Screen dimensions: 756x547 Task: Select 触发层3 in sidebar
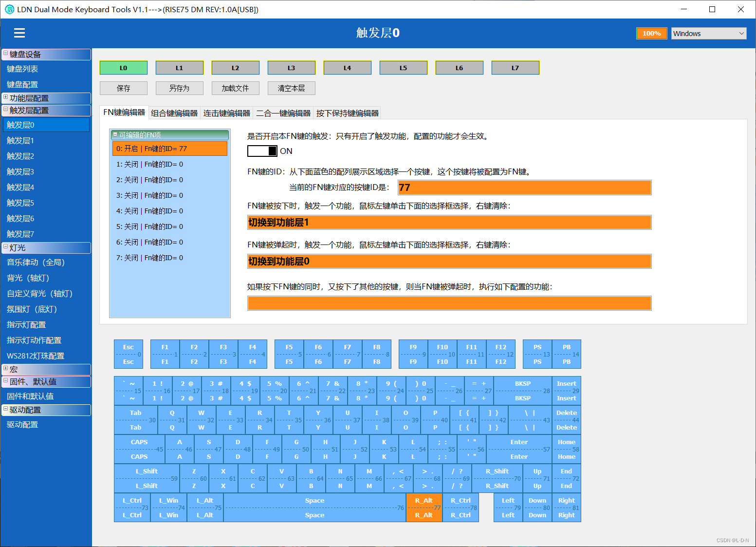click(46, 172)
